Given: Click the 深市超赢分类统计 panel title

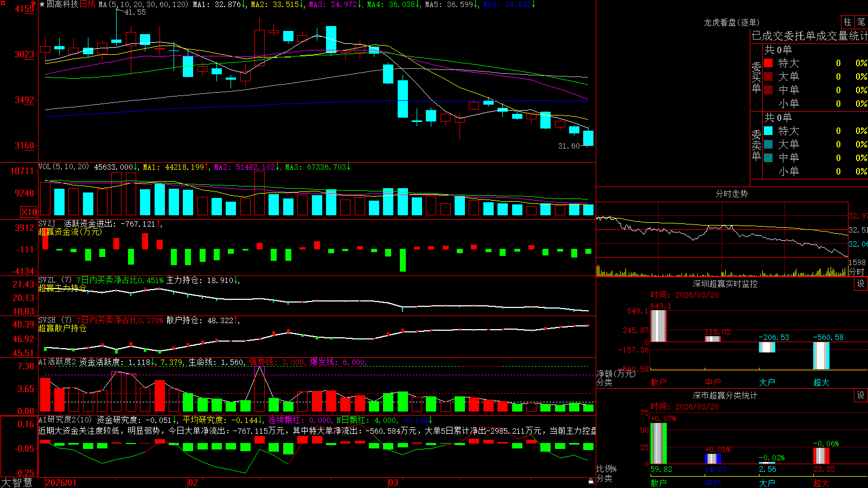Looking at the screenshot, I should [x=725, y=395].
